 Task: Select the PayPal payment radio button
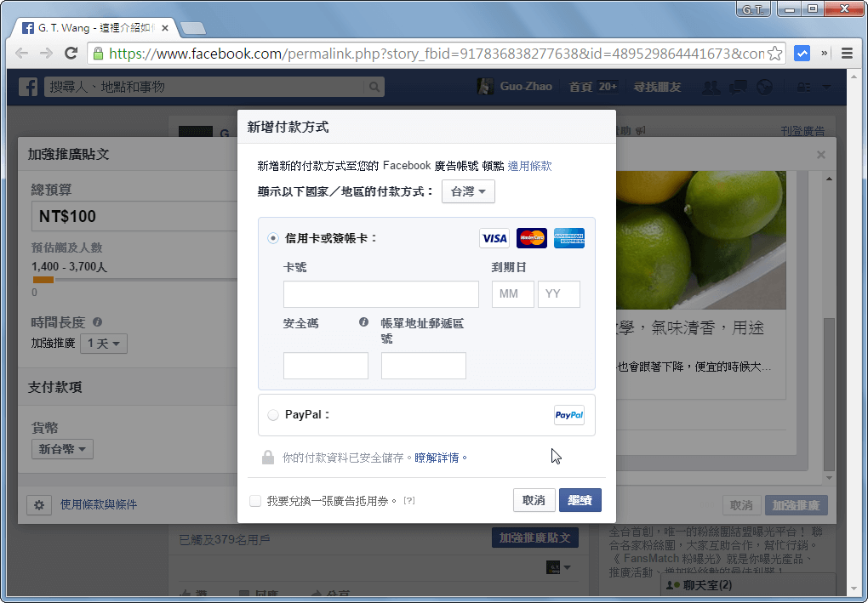click(x=273, y=415)
